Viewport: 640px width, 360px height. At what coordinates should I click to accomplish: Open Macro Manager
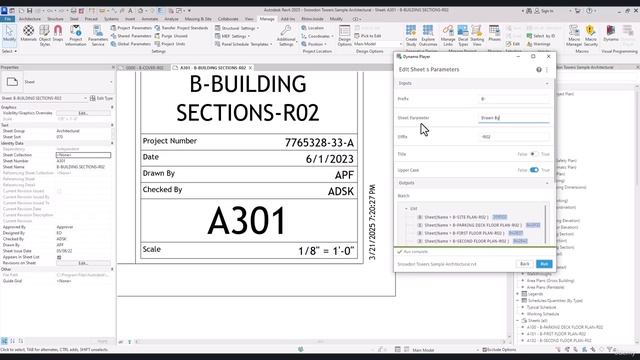[574, 35]
